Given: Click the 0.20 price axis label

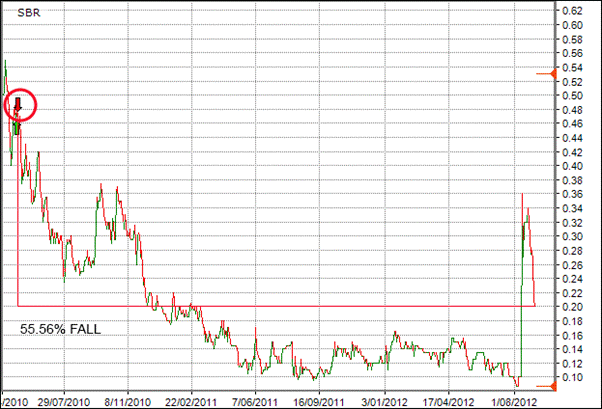Looking at the screenshot, I should pyautogui.click(x=571, y=307).
